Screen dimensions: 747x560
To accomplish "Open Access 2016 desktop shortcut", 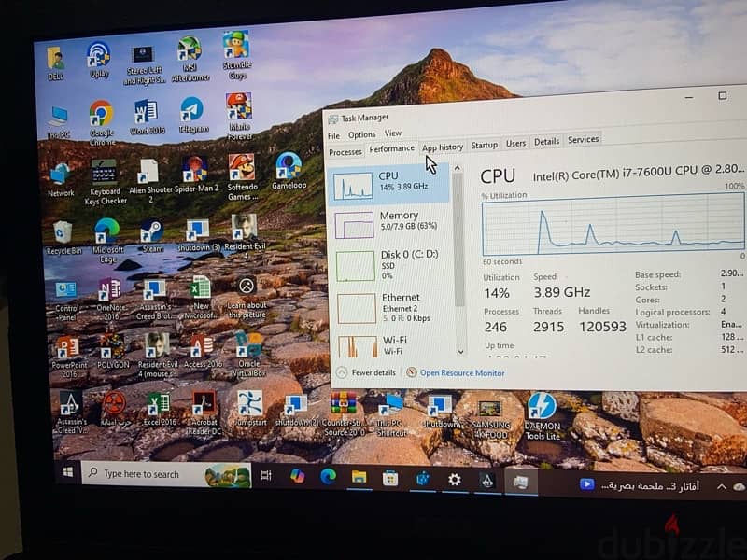I will point(203,352).
